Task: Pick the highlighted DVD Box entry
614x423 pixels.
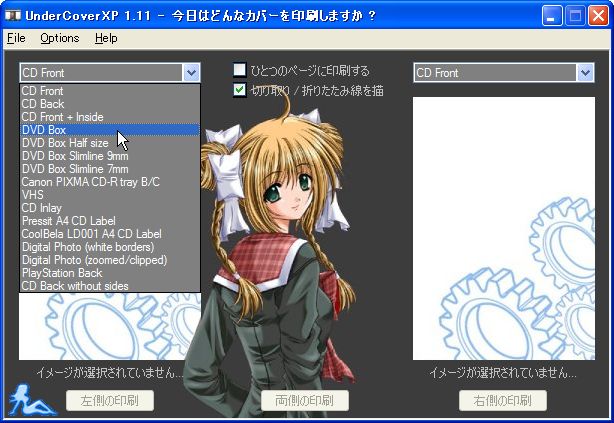Action: 110,130
